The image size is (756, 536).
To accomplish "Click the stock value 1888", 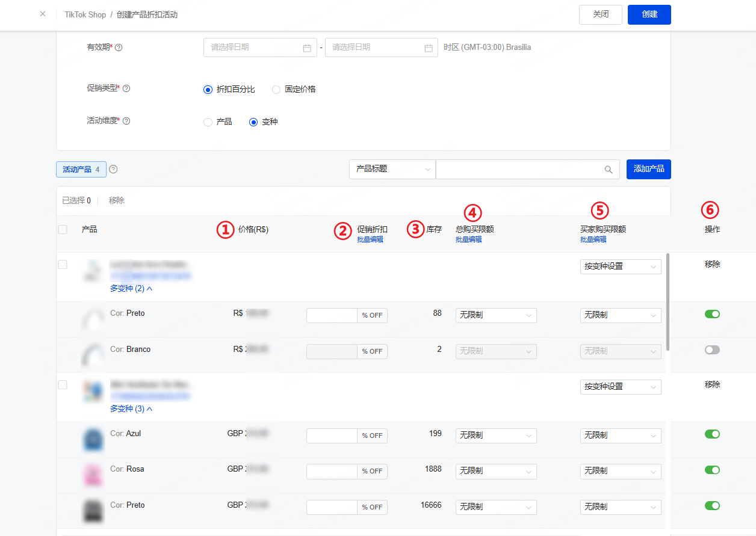I will (433, 469).
